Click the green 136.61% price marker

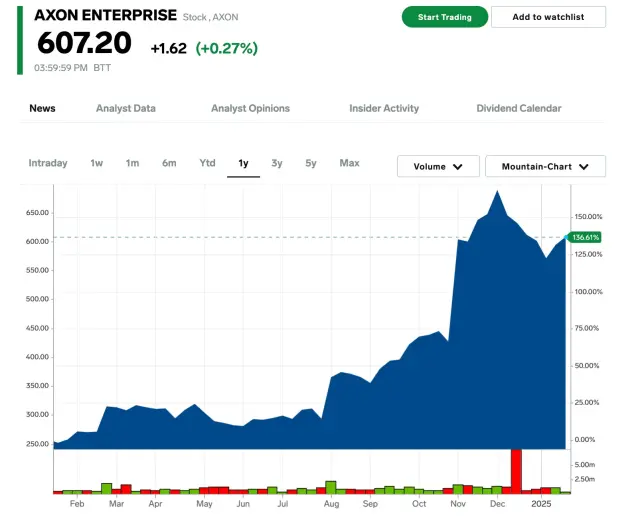point(584,237)
